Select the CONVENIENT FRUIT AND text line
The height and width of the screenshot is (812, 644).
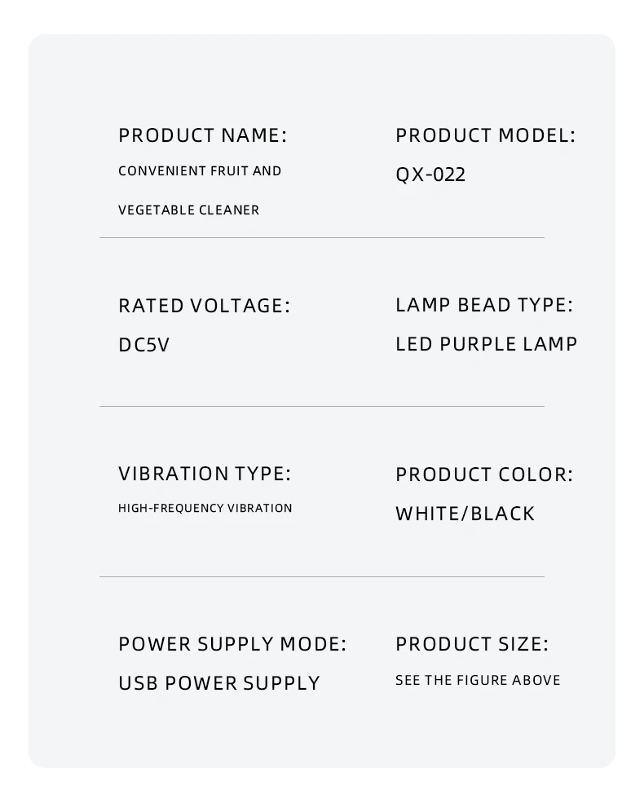coord(200,171)
